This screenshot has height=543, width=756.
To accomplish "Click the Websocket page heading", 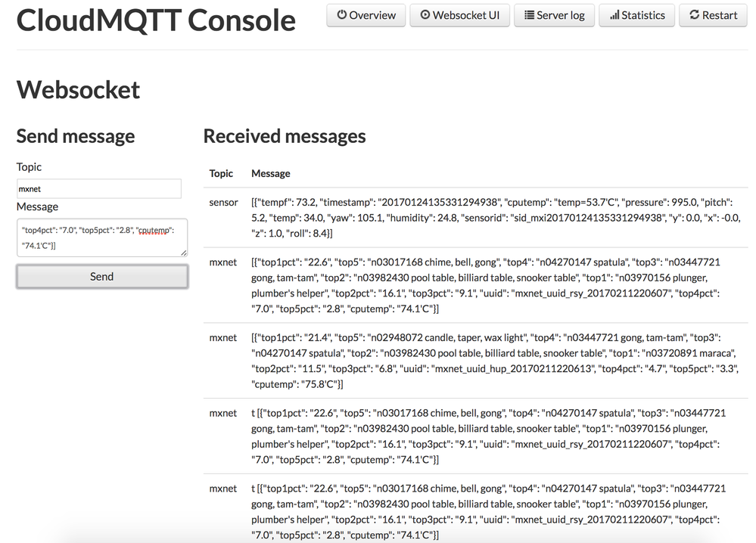I will [x=78, y=90].
